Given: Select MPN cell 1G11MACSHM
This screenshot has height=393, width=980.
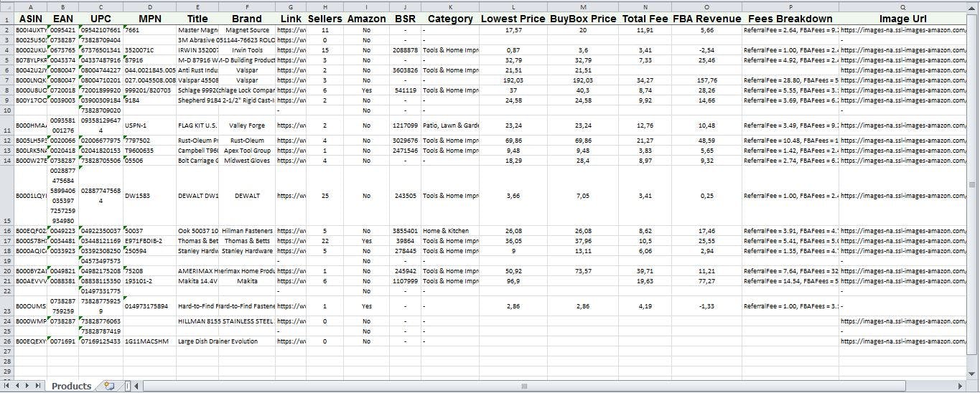Looking at the screenshot, I should coord(149,341).
